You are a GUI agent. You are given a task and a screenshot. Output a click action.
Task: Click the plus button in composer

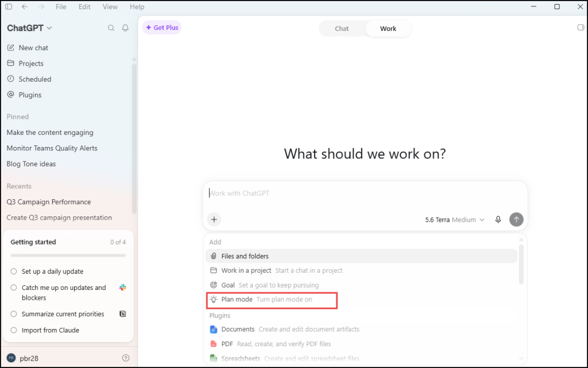point(214,220)
